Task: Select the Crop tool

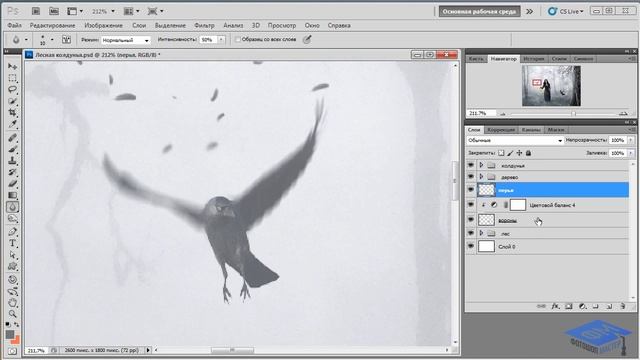Action: tap(13, 112)
